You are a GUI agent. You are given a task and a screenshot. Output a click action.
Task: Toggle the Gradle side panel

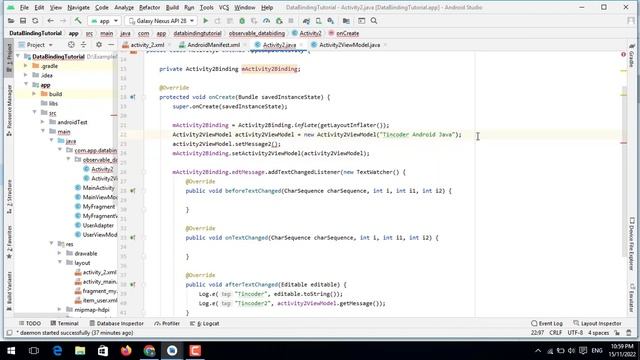[x=632, y=55]
